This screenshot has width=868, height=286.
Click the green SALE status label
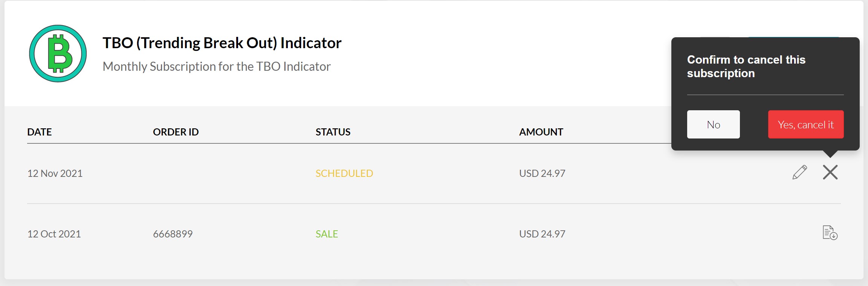[x=327, y=234]
